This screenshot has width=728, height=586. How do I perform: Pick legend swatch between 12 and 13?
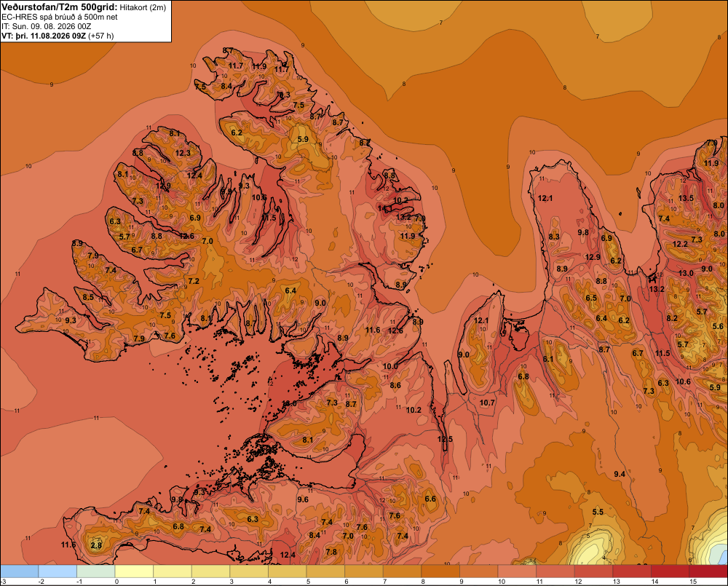click(594, 571)
